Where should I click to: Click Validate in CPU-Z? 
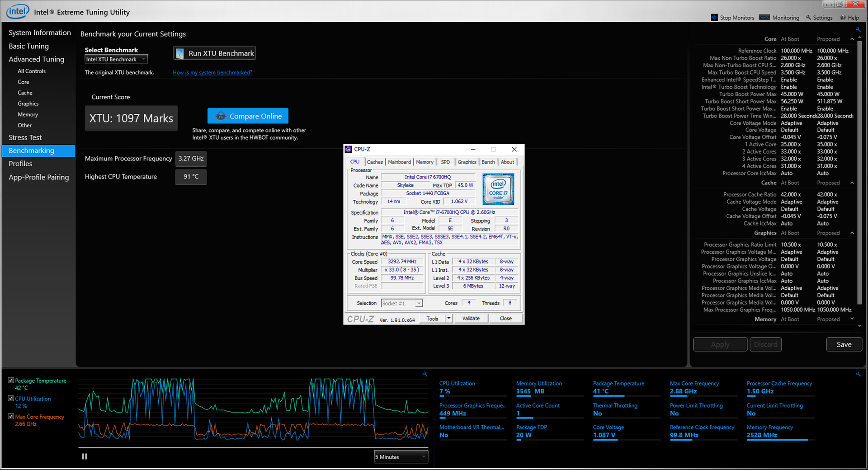[x=471, y=319]
